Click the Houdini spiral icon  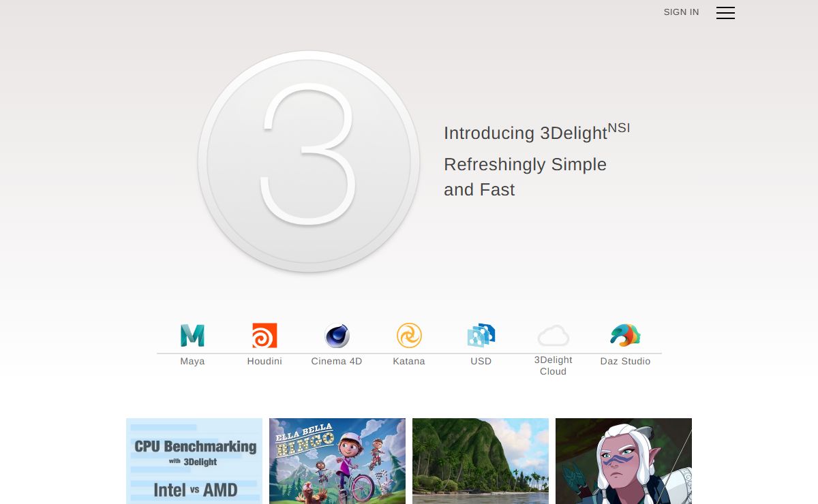coord(264,336)
